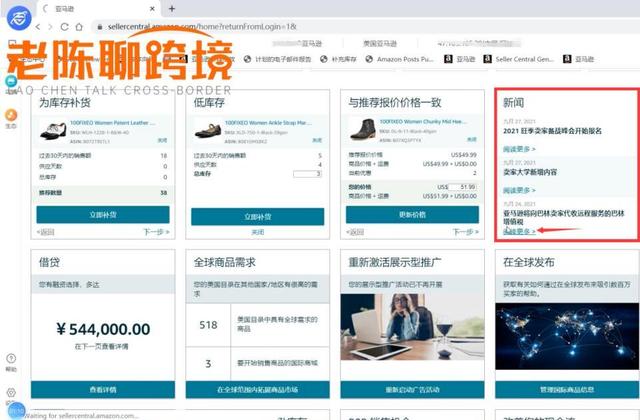Viewport: 640px width, 420px height.
Task: Click the browser forward arrow
Action: pos(51,27)
